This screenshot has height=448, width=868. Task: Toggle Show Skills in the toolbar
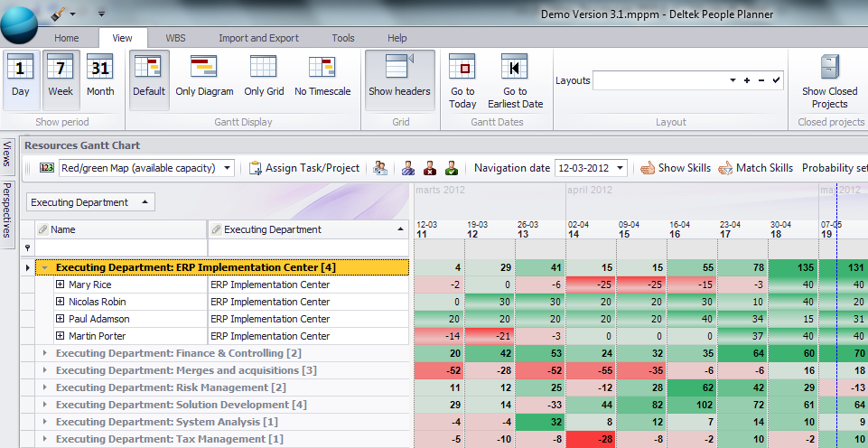pos(676,168)
